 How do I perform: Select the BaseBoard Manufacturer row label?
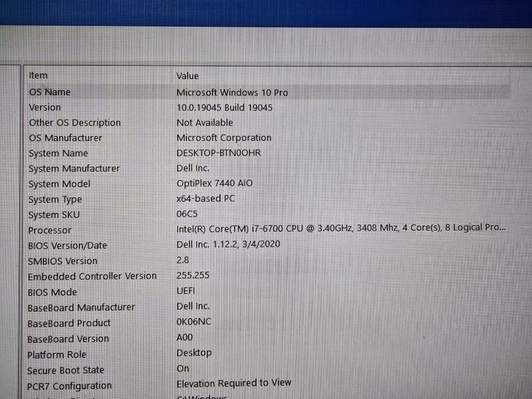coord(81,308)
